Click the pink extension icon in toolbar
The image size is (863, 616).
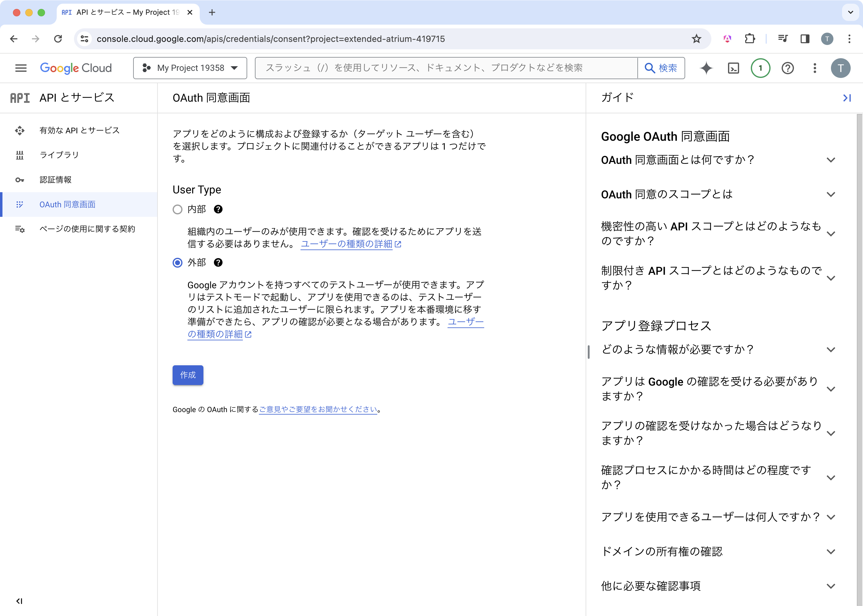tap(727, 39)
